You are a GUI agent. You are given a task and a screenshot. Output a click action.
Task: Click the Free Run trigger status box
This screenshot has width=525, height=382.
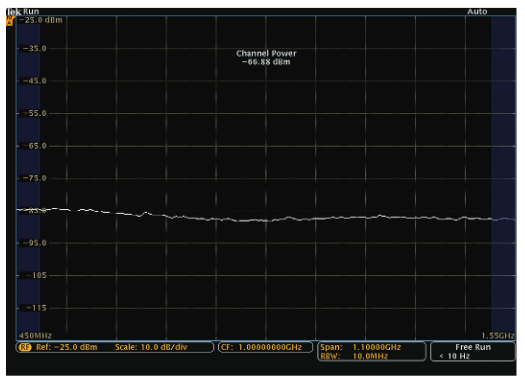point(473,351)
